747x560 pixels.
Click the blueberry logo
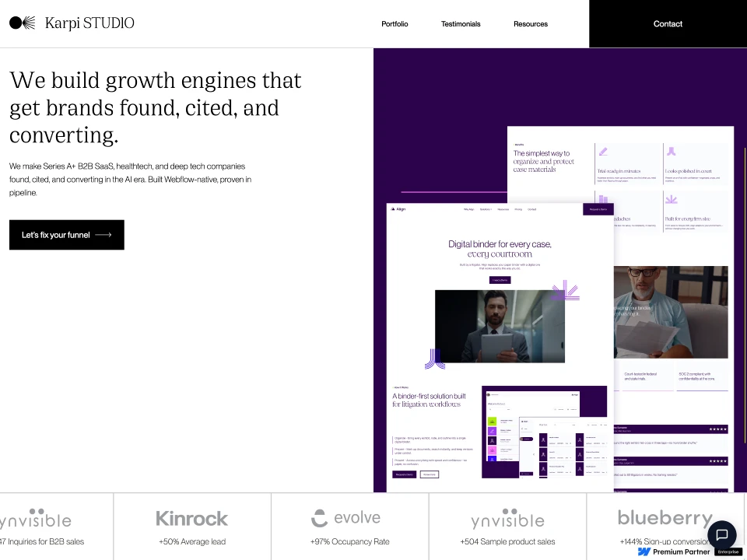click(665, 518)
